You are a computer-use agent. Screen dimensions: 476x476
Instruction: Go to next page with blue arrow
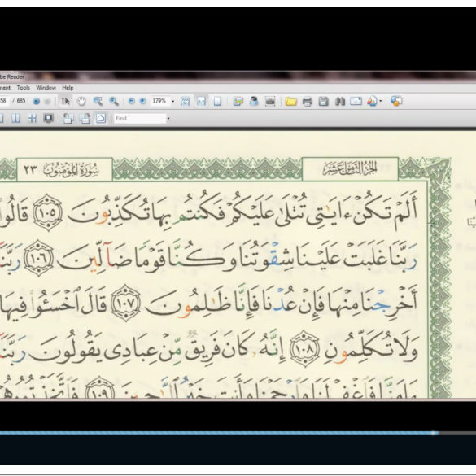(36, 101)
